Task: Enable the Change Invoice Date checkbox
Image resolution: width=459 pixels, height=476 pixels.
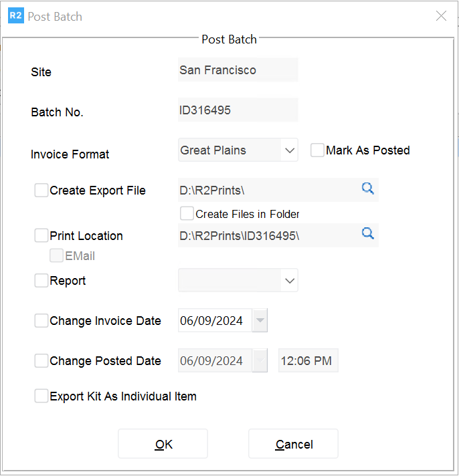Action: click(41, 321)
